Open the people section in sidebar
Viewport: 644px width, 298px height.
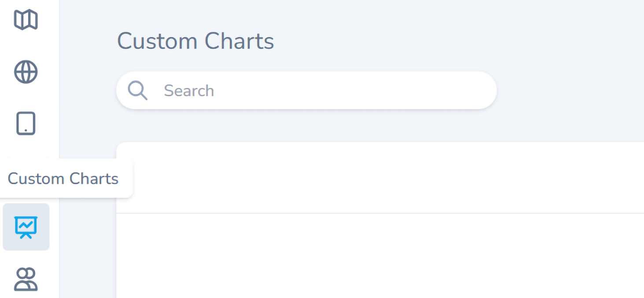point(26,279)
